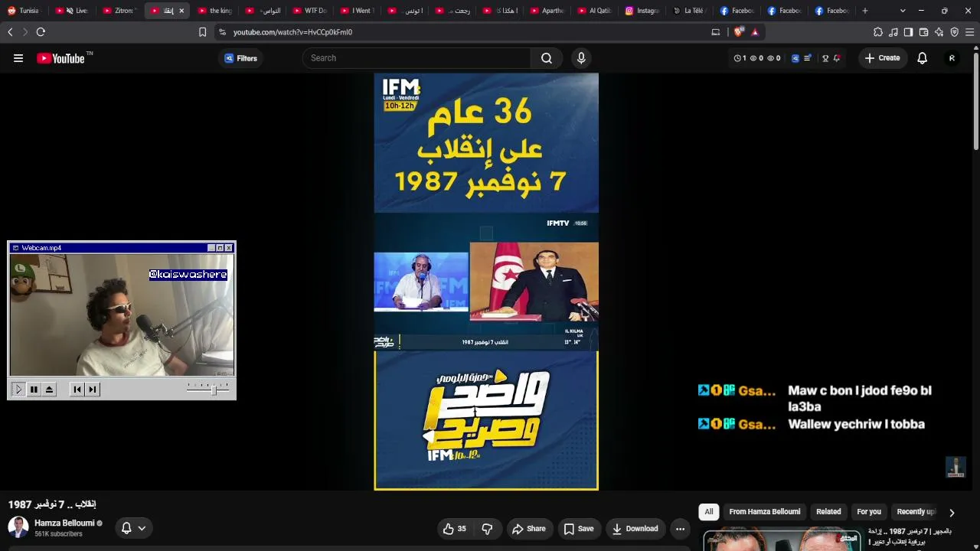Open the Hamza Belloumi channel avatar
Image resolution: width=980 pixels, height=551 pixels.
(18, 527)
